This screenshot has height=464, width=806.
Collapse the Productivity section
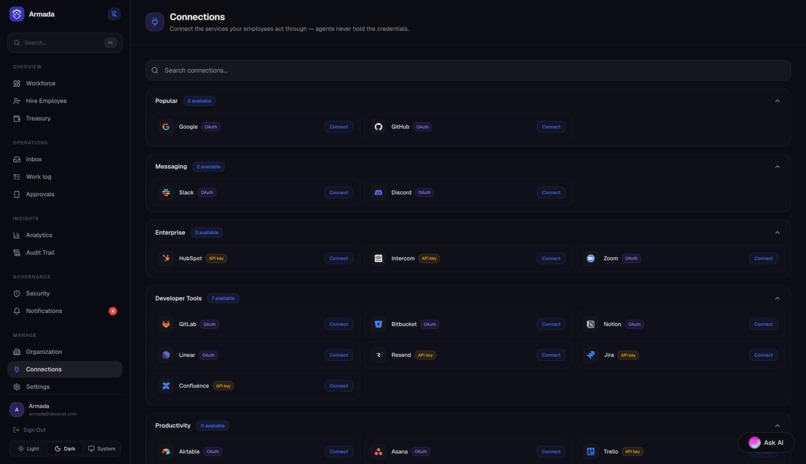click(777, 426)
